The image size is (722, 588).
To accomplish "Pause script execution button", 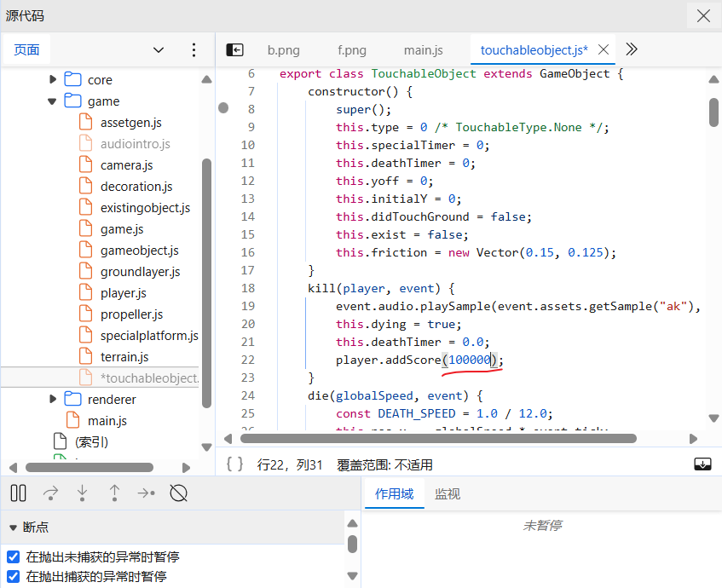I will [x=19, y=493].
